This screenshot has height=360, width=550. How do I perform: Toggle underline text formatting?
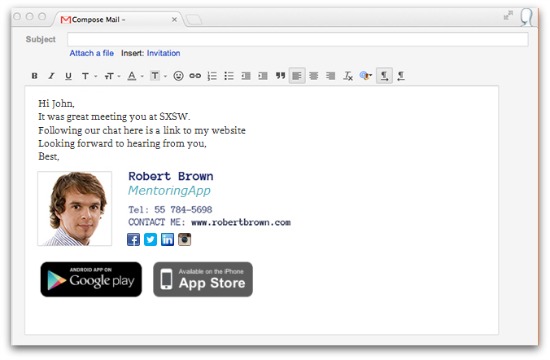pos(68,76)
